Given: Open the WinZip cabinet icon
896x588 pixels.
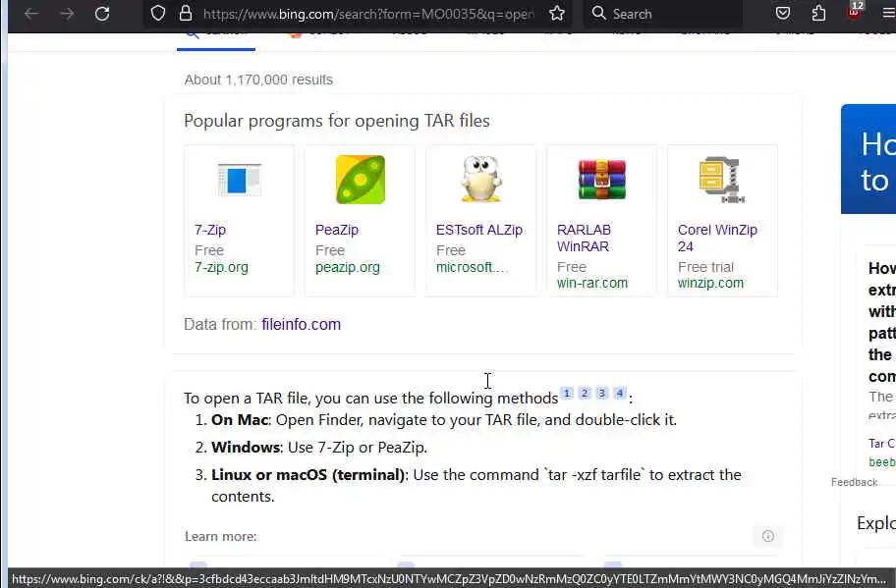Looking at the screenshot, I should click(722, 180).
